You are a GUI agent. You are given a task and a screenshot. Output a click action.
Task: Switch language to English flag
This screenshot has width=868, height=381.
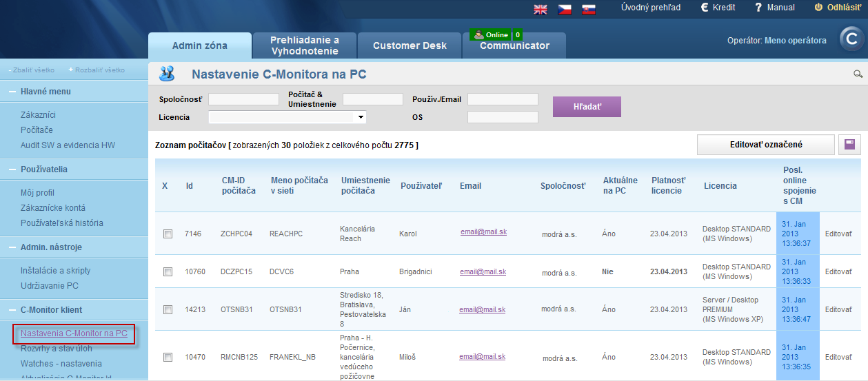[x=541, y=9]
